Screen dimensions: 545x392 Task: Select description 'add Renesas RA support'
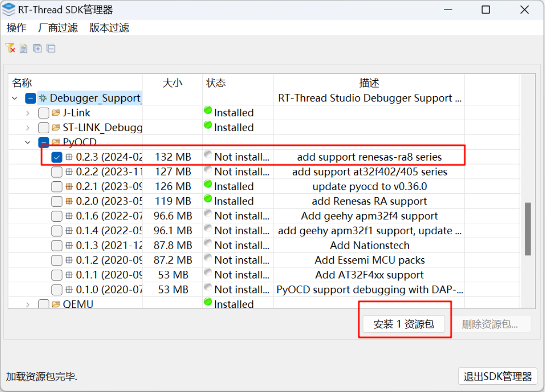click(x=369, y=201)
